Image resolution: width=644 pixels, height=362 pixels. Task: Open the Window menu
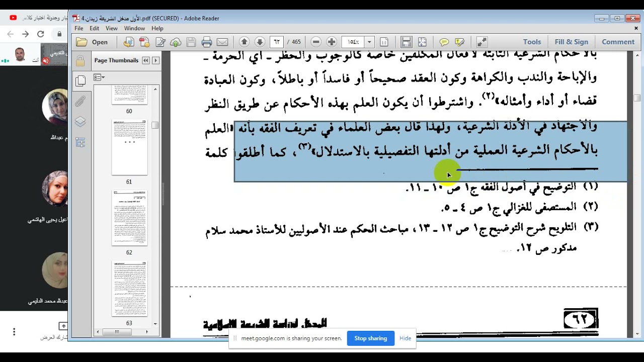tap(134, 29)
